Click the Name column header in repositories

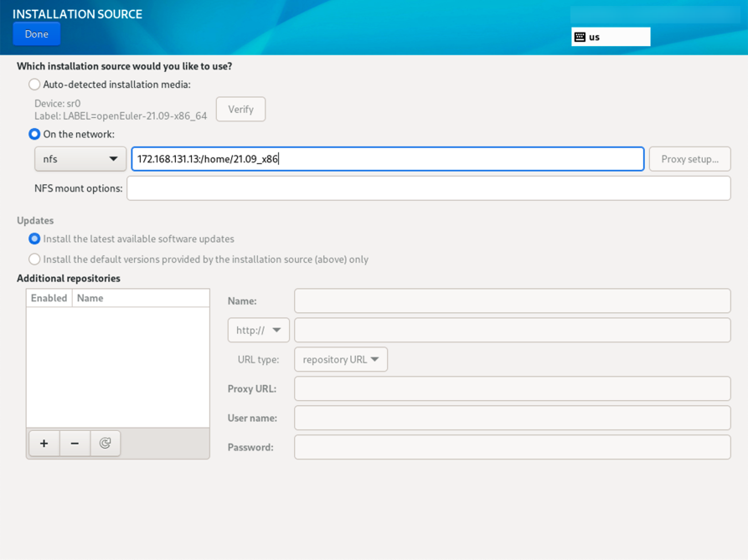[140, 298]
